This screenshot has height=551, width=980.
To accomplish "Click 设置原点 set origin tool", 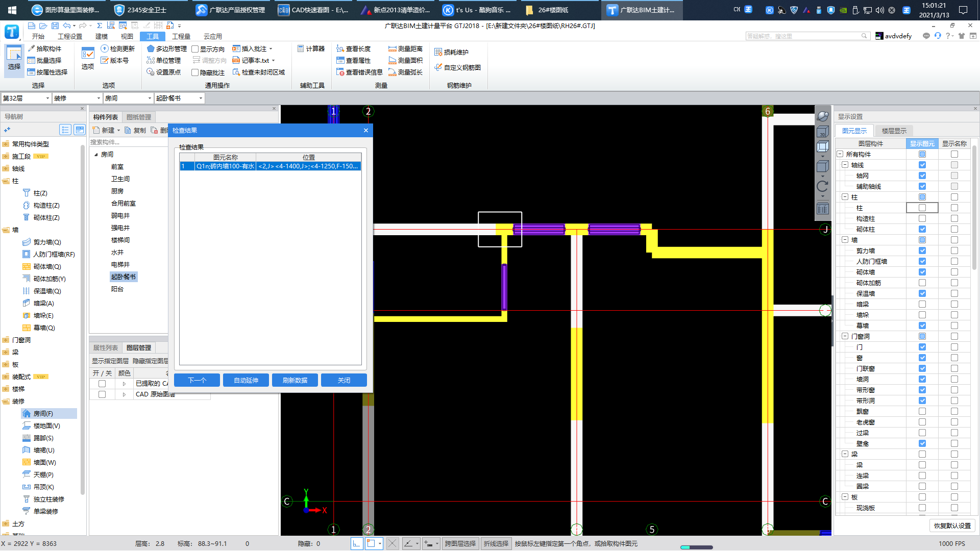I will click(x=164, y=72).
